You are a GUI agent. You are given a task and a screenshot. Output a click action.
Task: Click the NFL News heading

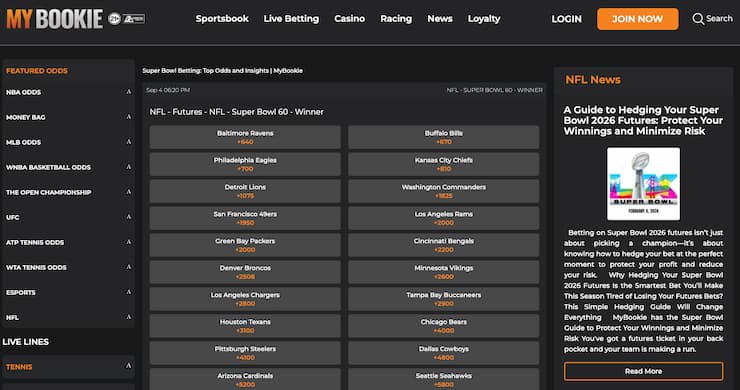tap(593, 80)
